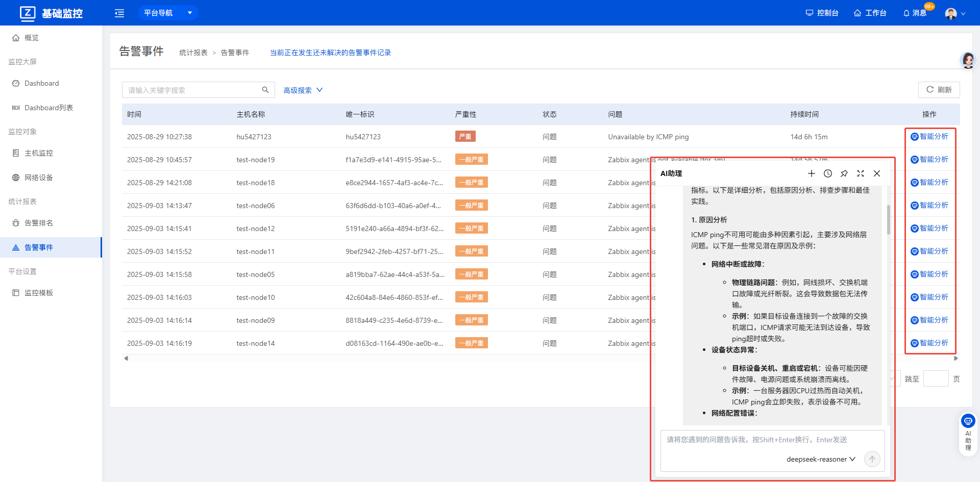The height and width of the screenshot is (482, 980).
Task: Run 智能分析 for the test-node19 row
Action: click(x=929, y=159)
